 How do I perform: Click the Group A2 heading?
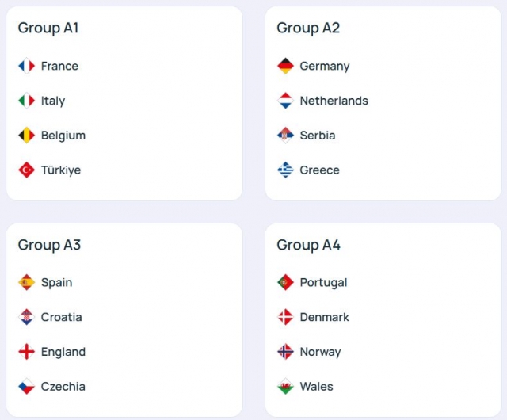pos(308,28)
